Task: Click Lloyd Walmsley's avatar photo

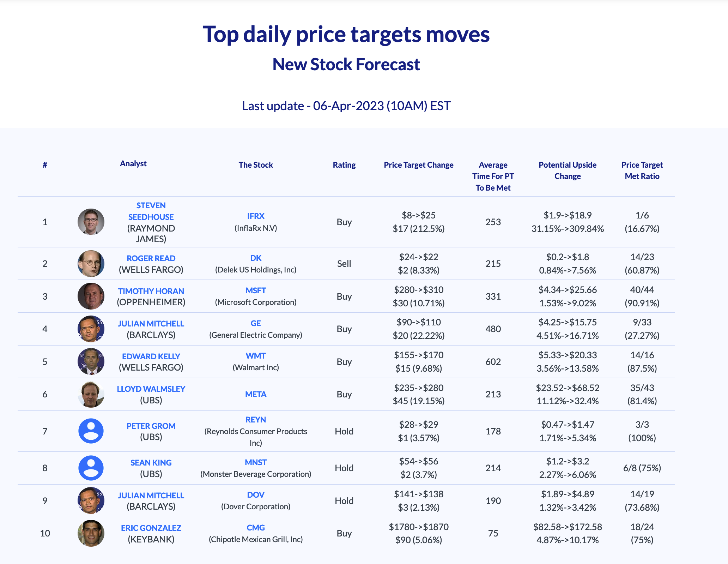Action: click(91, 394)
